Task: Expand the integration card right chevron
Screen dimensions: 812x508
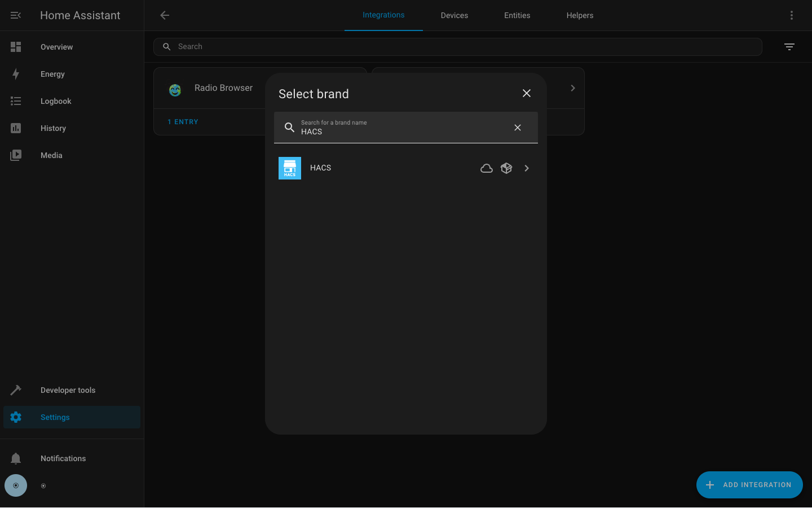Action: [572, 88]
